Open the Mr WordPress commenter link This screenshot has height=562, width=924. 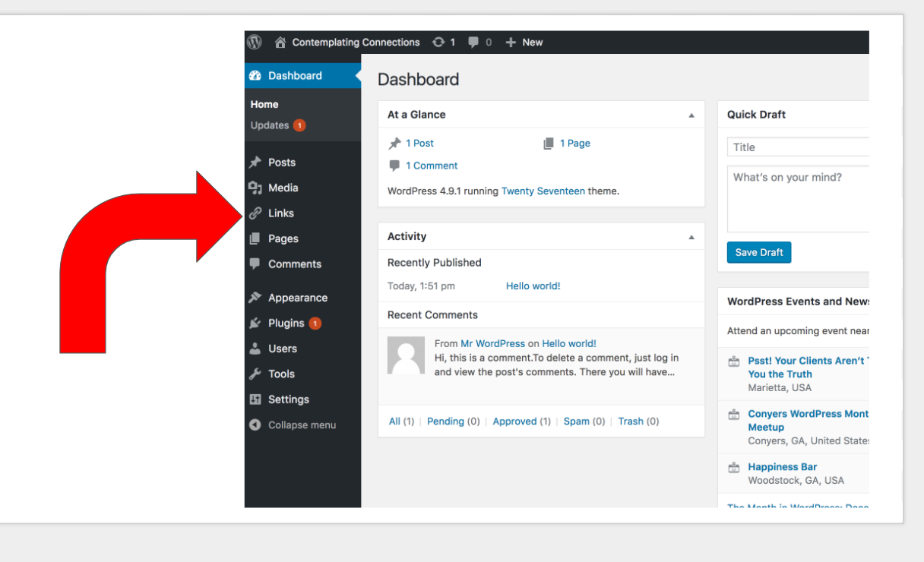[493, 344]
